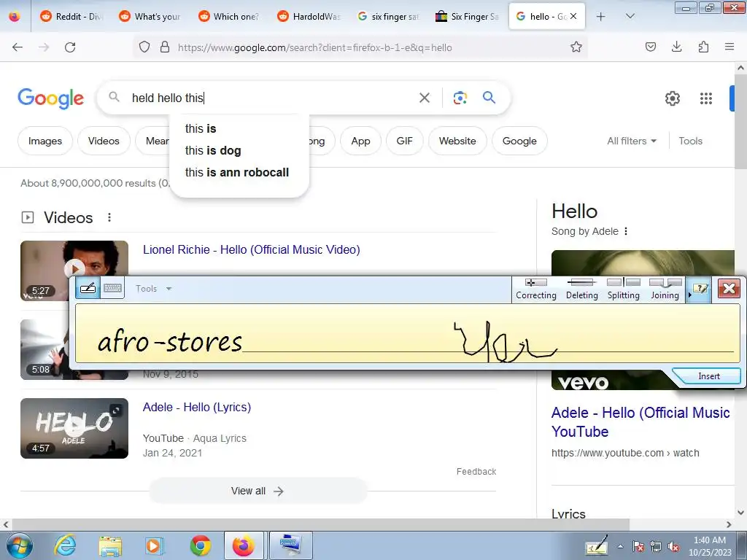
Task: Switch to HardoldWas tab
Action: tap(309, 17)
